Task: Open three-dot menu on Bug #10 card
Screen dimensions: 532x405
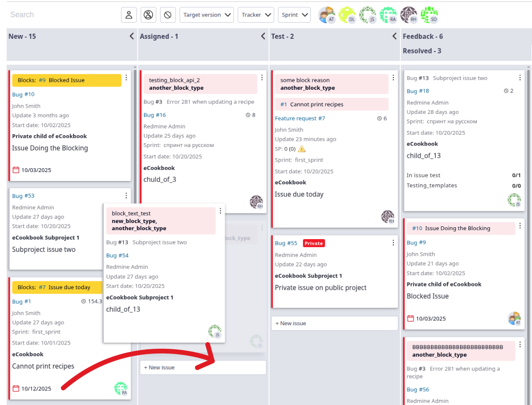Action: coord(126,78)
